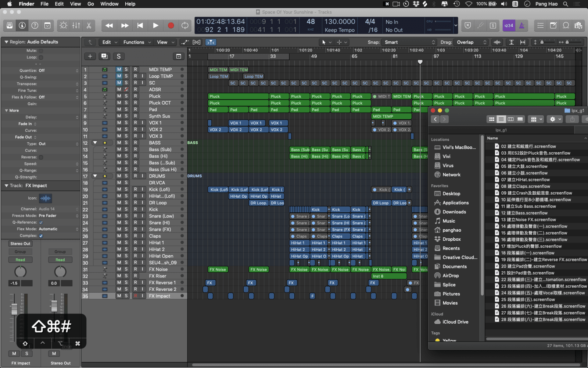
Task: Toggle Complex checkbox in Track inspector
Action: pyautogui.click(x=41, y=236)
